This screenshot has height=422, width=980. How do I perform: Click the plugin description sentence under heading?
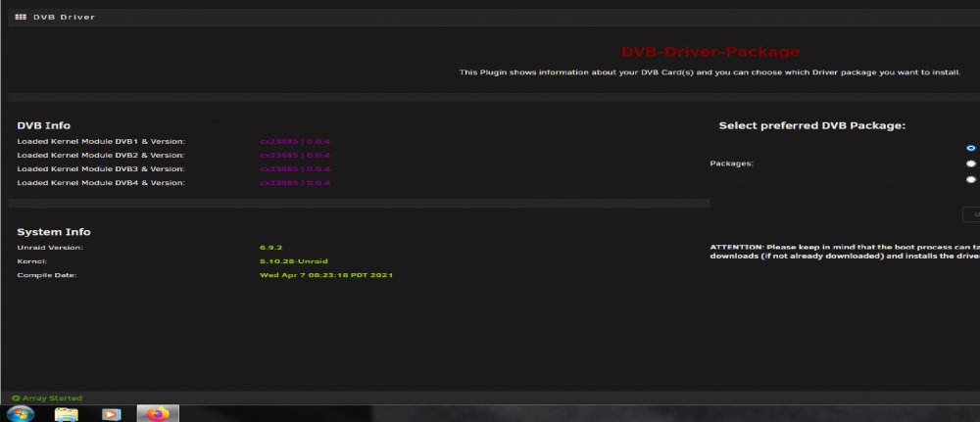point(710,72)
